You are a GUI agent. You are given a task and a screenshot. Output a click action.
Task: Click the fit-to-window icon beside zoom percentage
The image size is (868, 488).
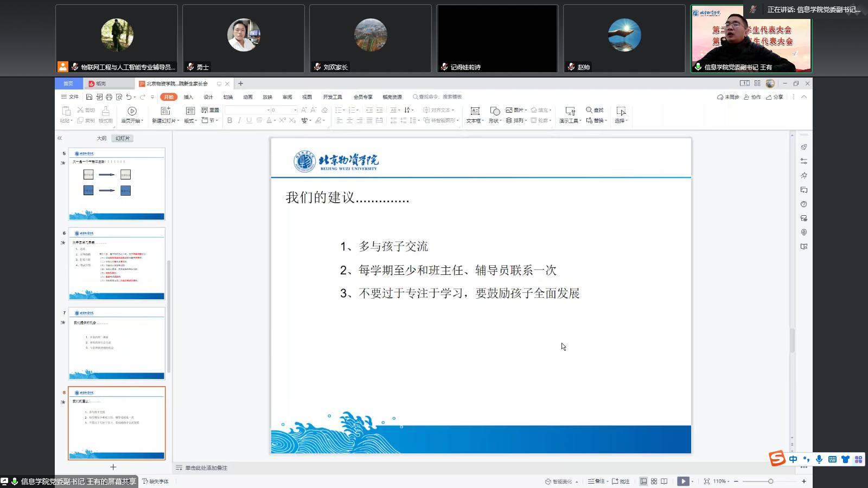(x=706, y=481)
